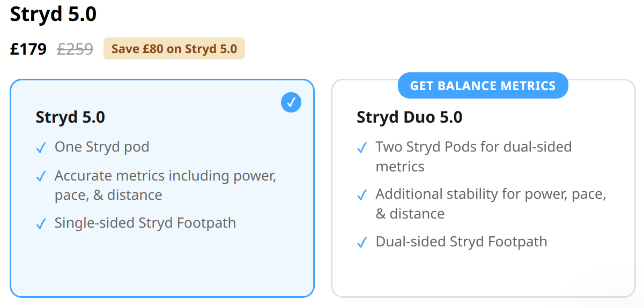Click the checkmark beside Additional stability
Image resolution: width=644 pixels, height=308 pixels.
[362, 195]
